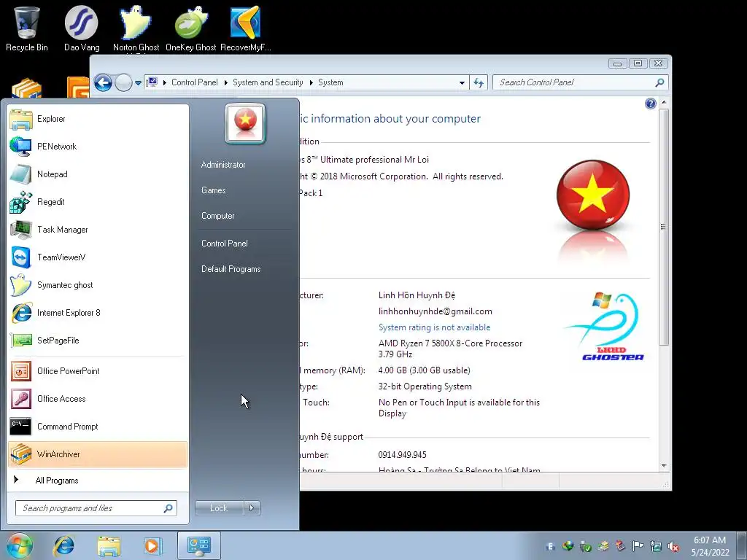Open the address bar history dropdown
Screen dimensions: 747x560
point(462,83)
